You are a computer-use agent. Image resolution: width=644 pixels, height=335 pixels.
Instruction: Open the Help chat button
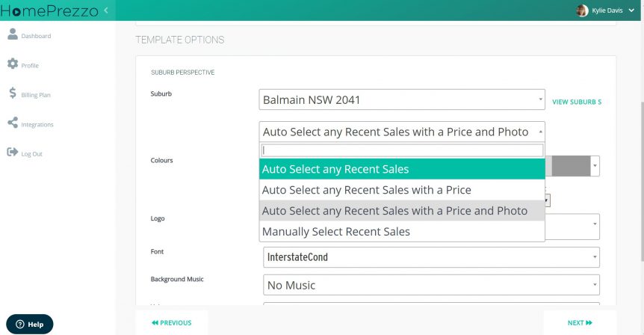(30, 325)
